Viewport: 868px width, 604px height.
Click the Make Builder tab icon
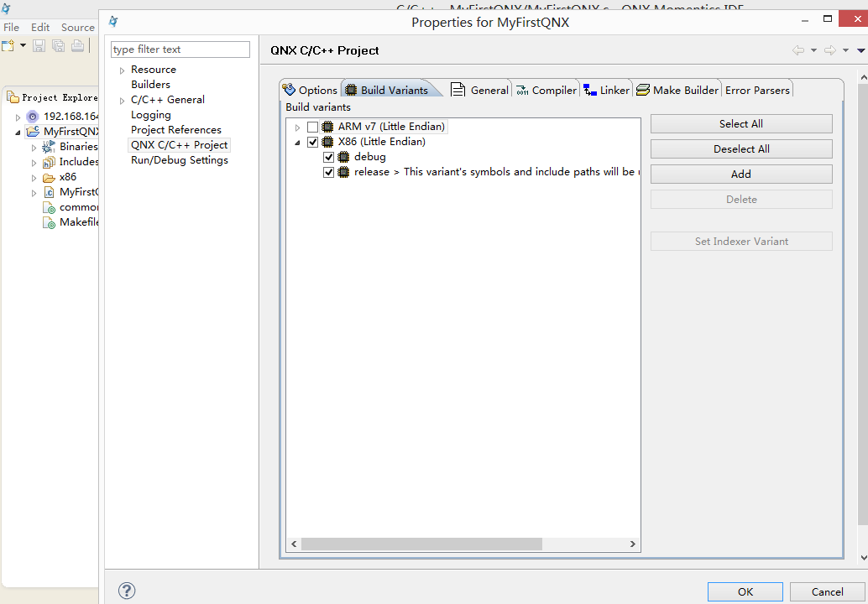click(x=643, y=90)
